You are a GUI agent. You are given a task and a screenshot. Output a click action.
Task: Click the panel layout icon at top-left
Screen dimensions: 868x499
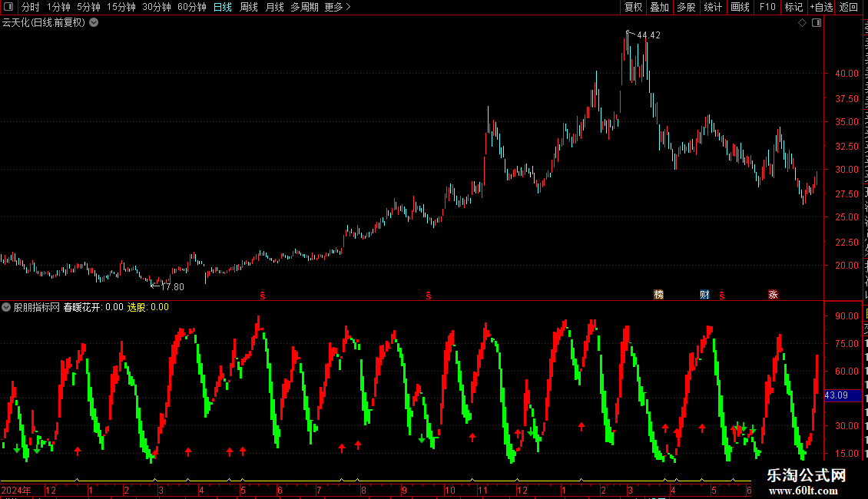coord(8,7)
